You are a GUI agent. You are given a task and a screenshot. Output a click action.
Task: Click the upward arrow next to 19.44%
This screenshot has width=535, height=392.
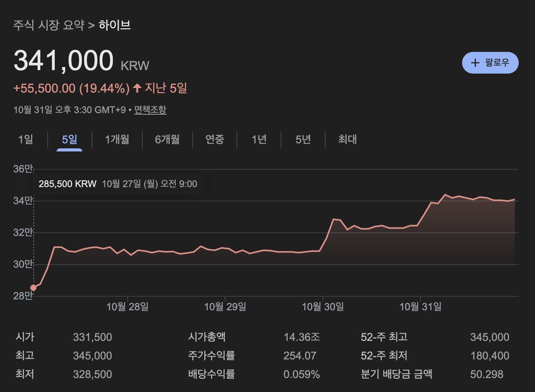[x=137, y=88]
